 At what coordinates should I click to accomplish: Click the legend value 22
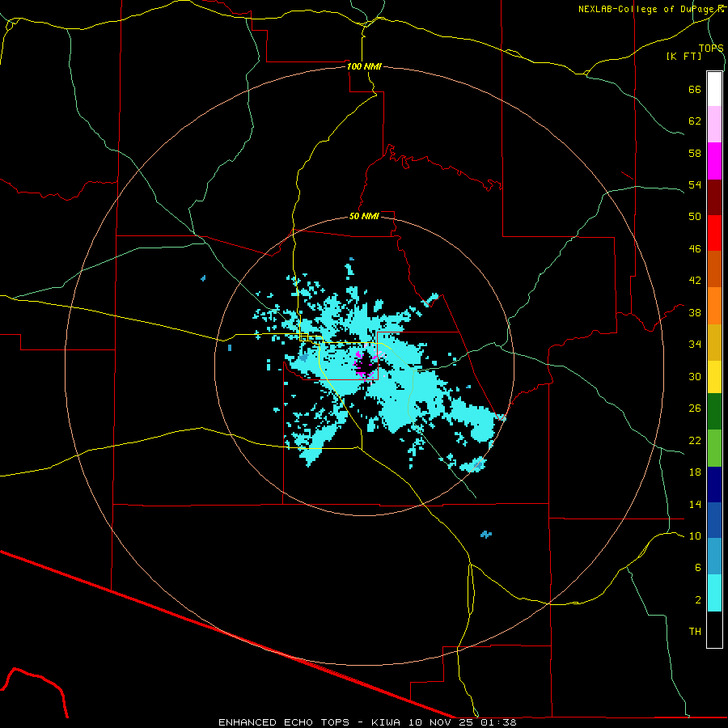coord(695,440)
